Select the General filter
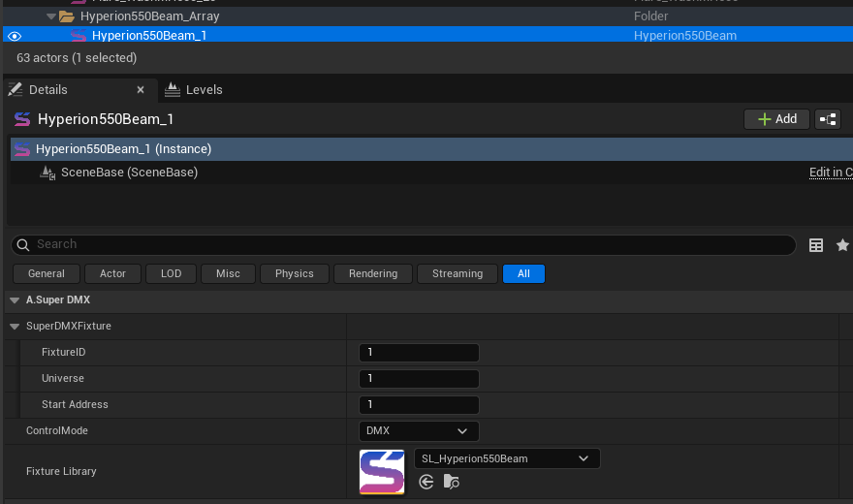The height and width of the screenshot is (504, 853). point(47,273)
